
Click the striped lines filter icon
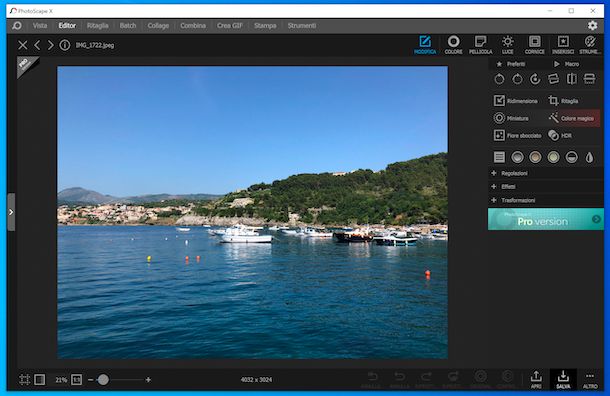pyautogui.click(x=499, y=157)
